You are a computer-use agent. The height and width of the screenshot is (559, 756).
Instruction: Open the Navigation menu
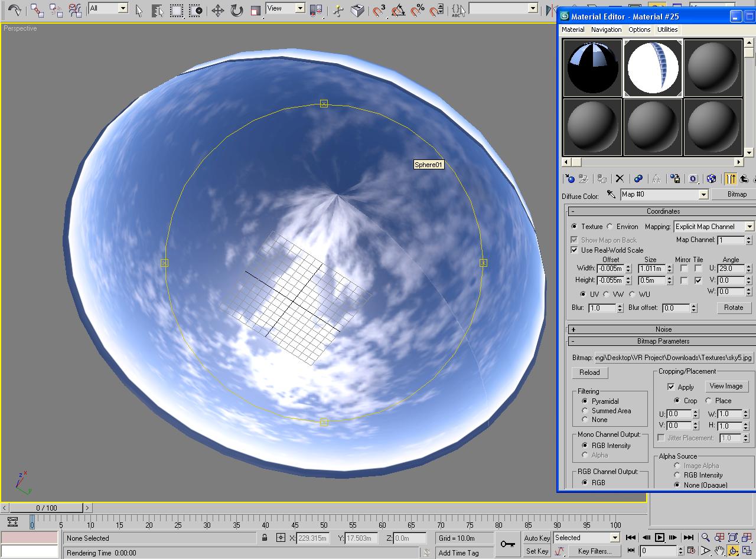tap(606, 30)
